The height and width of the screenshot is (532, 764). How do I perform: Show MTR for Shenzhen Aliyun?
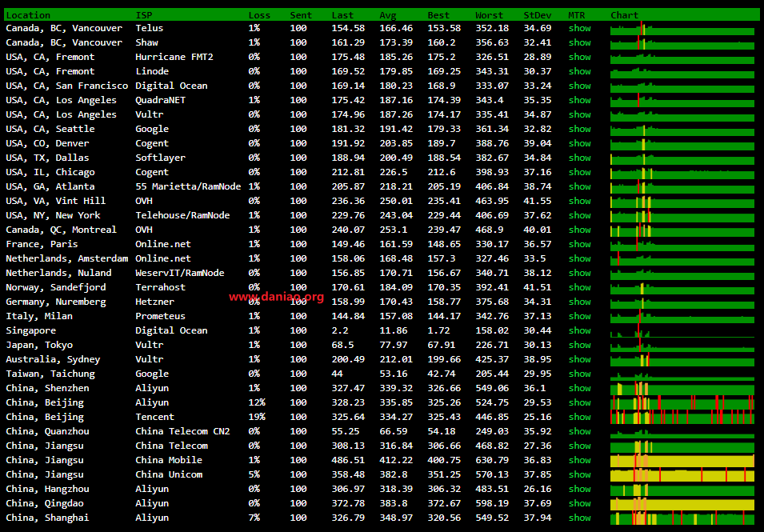[579, 388]
